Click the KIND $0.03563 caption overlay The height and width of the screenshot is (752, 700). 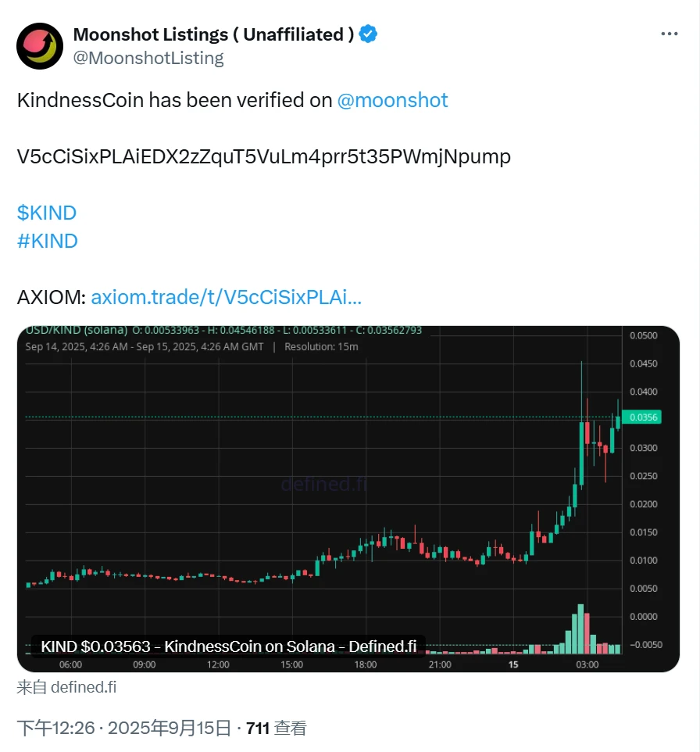(x=229, y=646)
